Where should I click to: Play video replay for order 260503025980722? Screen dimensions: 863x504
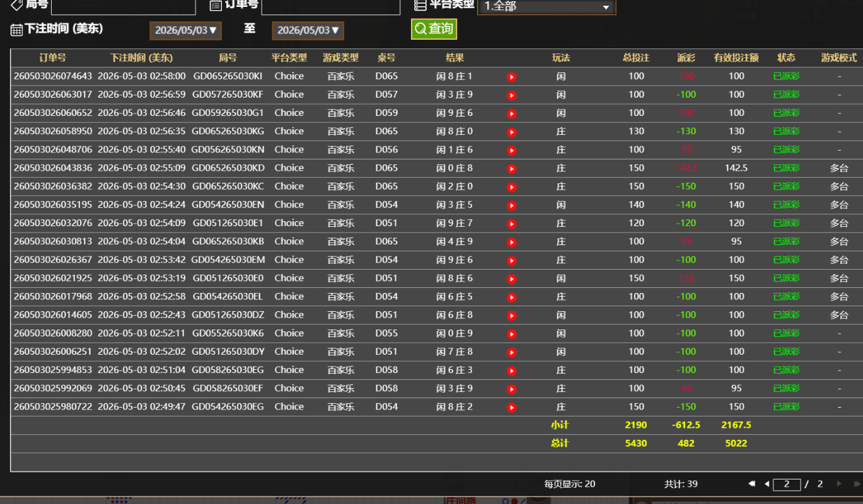511,407
